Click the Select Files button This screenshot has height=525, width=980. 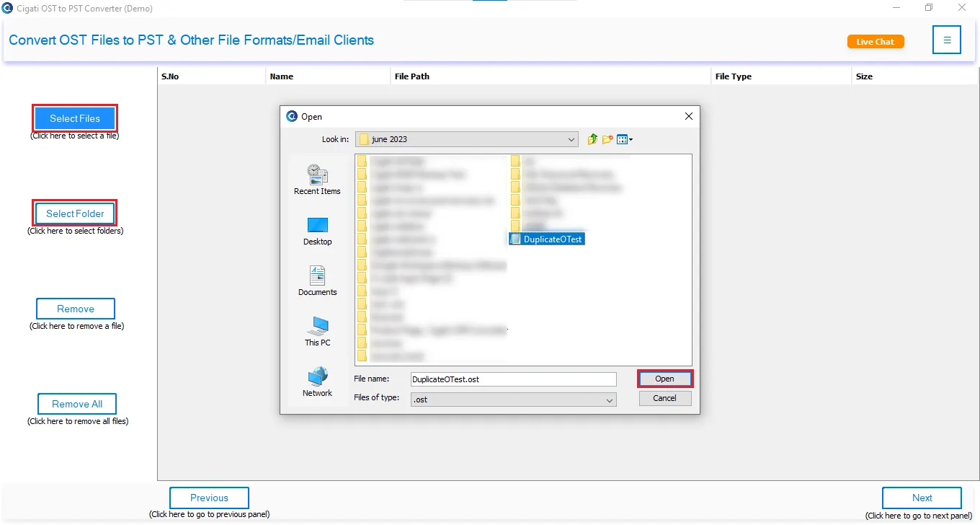[x=75, y=118]
